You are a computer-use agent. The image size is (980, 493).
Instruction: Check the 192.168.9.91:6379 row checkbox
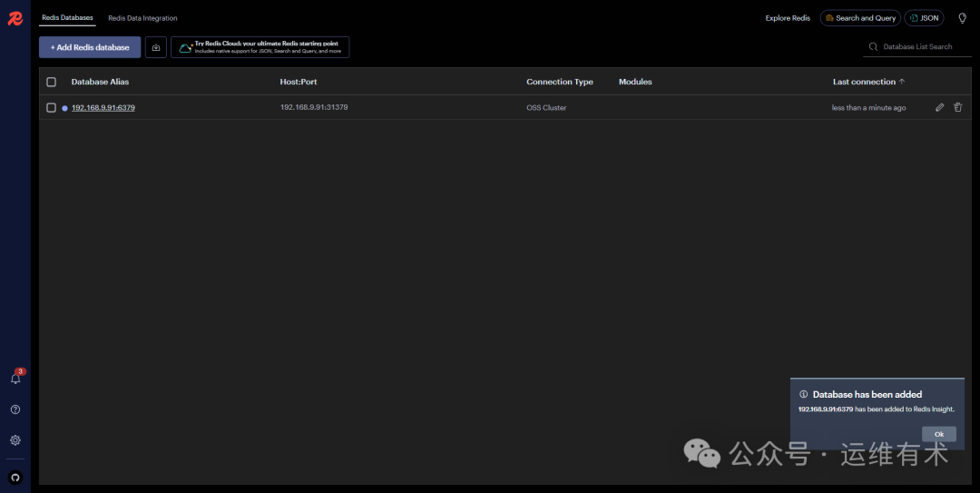pos(51,108)
